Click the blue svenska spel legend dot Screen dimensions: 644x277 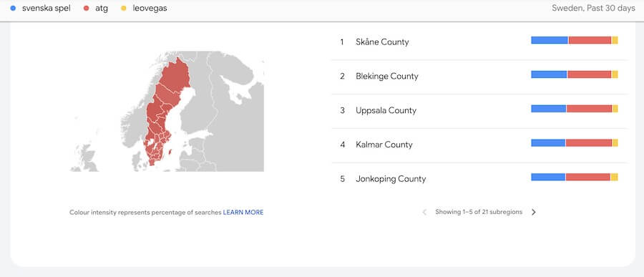click(x=13, y=8)
